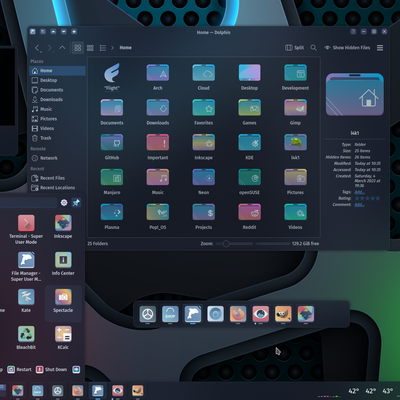Select the 'Flight' feather item
400x400 pixels.
pos(112,77)
